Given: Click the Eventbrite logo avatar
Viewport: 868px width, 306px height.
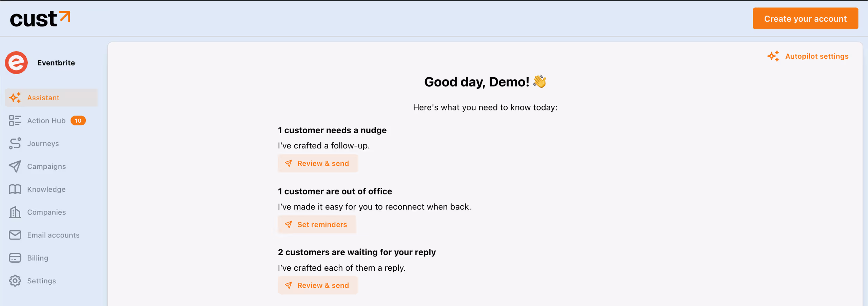Looking at the screenshot, I should click(x=16, y=63).
